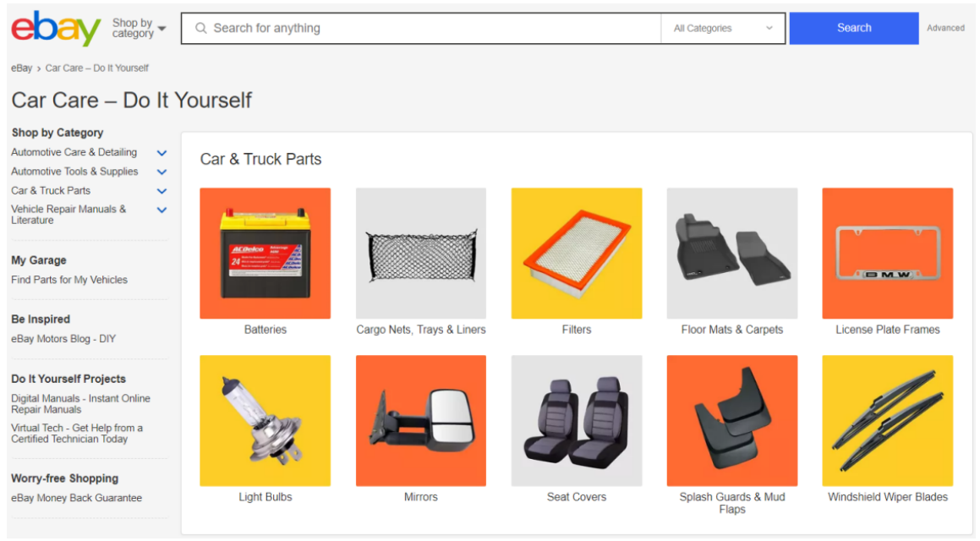Open Automotive Tools & Supplies category
The height and width of the screenshot is (541, 980).
tap(74, 171)
